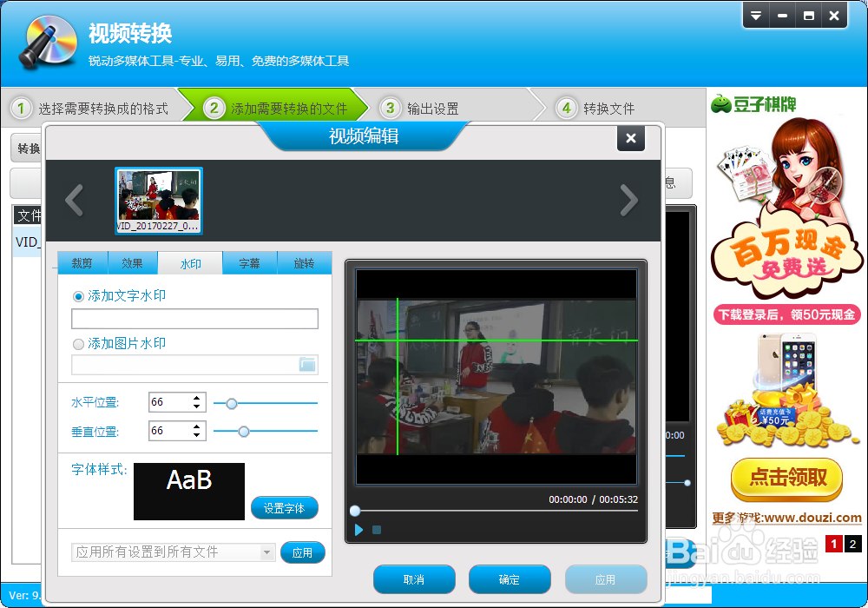Viewport: 868px width, 608px height.
Task: Click the video preview seek slider handle
Action: [x=355, y=511]
